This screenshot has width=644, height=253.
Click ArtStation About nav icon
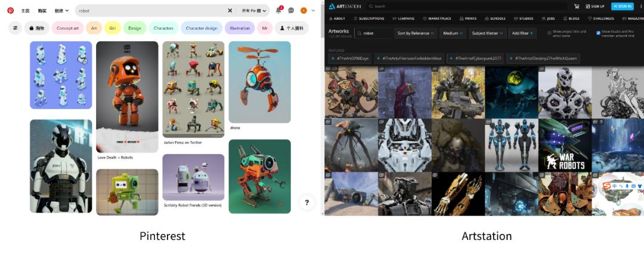(x=330, y=18)
